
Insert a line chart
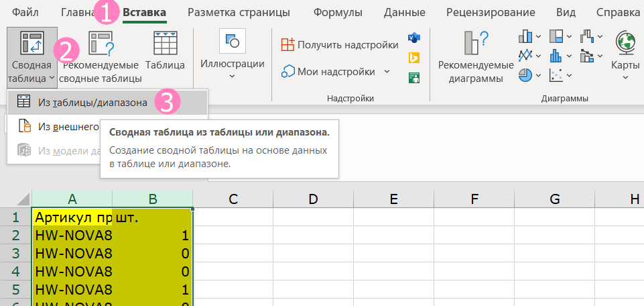[525, 55]
